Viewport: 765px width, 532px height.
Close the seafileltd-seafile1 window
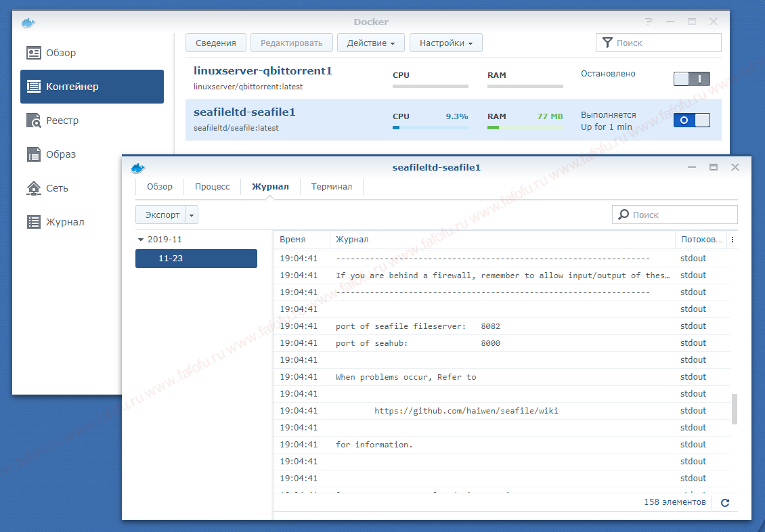(x=735, y=167)
